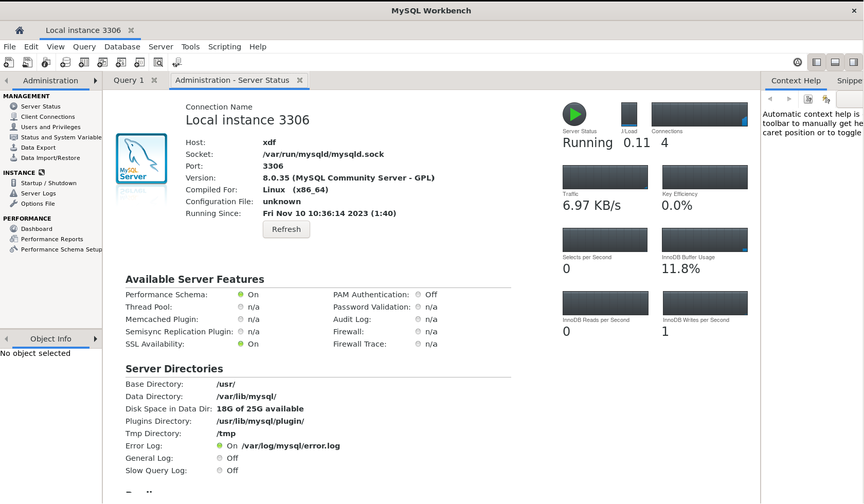Open the Help menu
864x504 pixels.
[258, 47]
